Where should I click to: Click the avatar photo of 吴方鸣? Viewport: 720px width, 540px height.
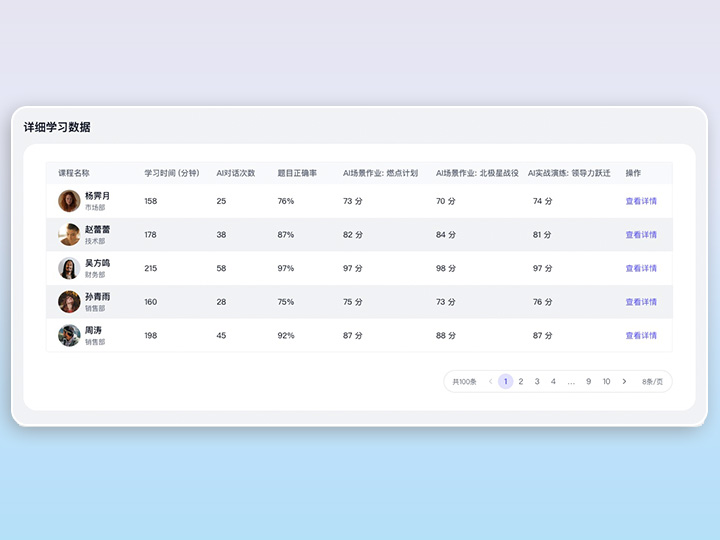click(69, 268)
